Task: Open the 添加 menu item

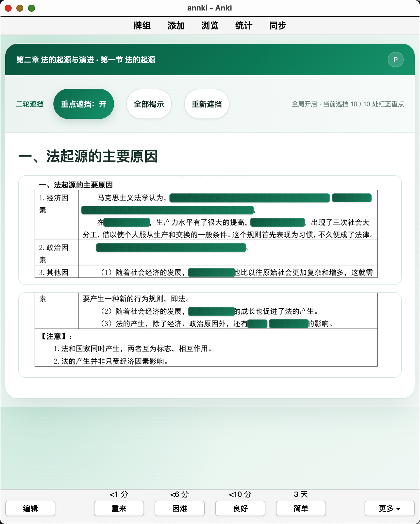Action: click(176, 26)
